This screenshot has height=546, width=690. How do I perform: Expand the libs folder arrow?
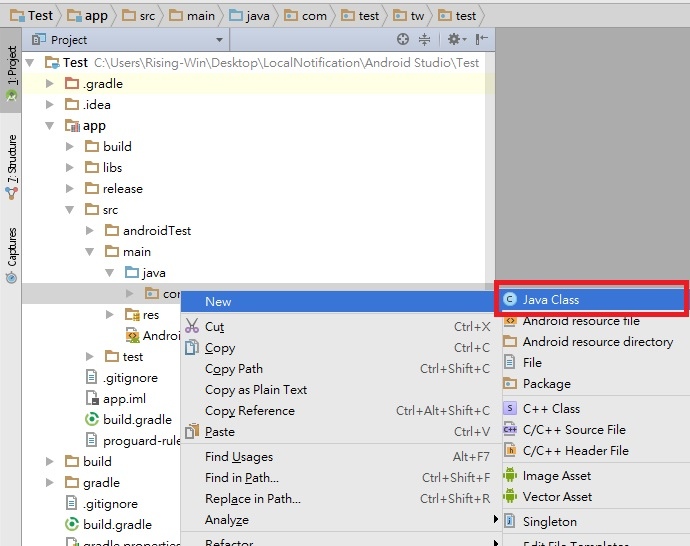[70, 168]
